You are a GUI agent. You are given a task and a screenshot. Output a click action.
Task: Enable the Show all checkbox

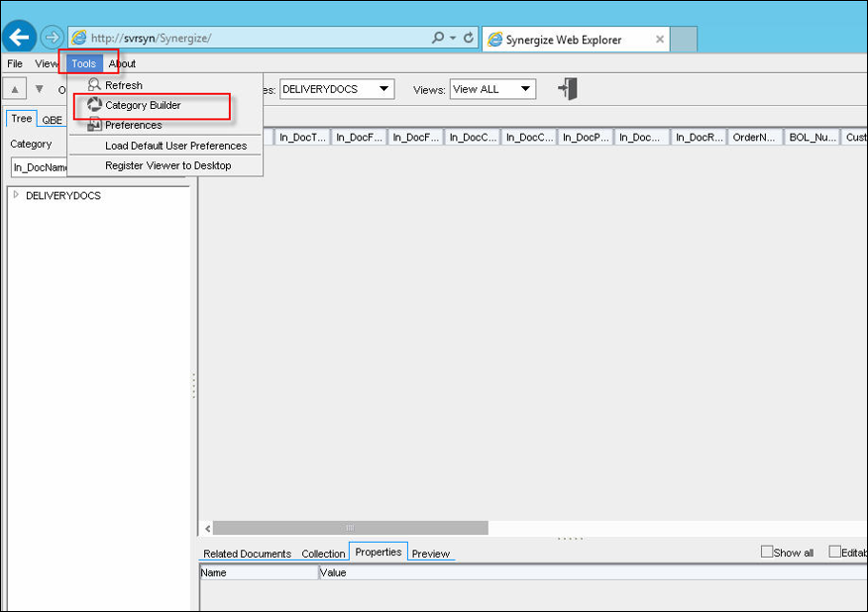tap(766, 552)
